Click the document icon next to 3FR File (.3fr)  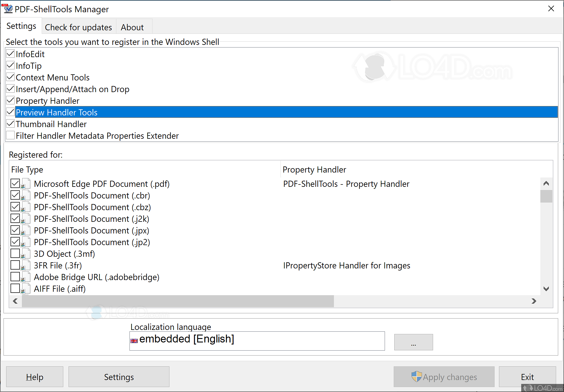click(26, 265)
